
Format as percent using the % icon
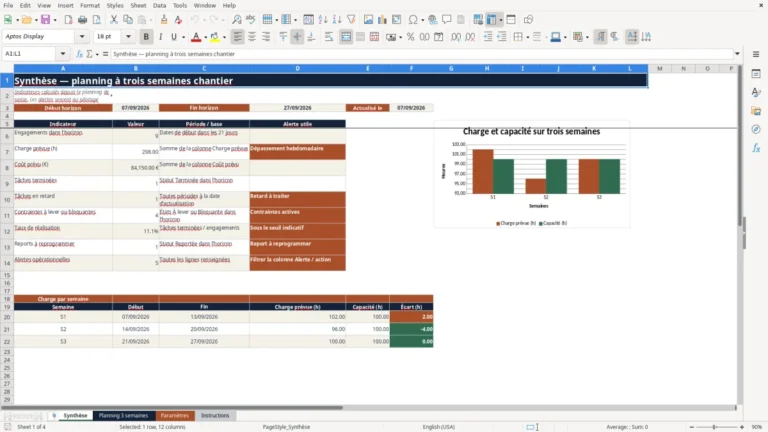[x=410, y=37]
